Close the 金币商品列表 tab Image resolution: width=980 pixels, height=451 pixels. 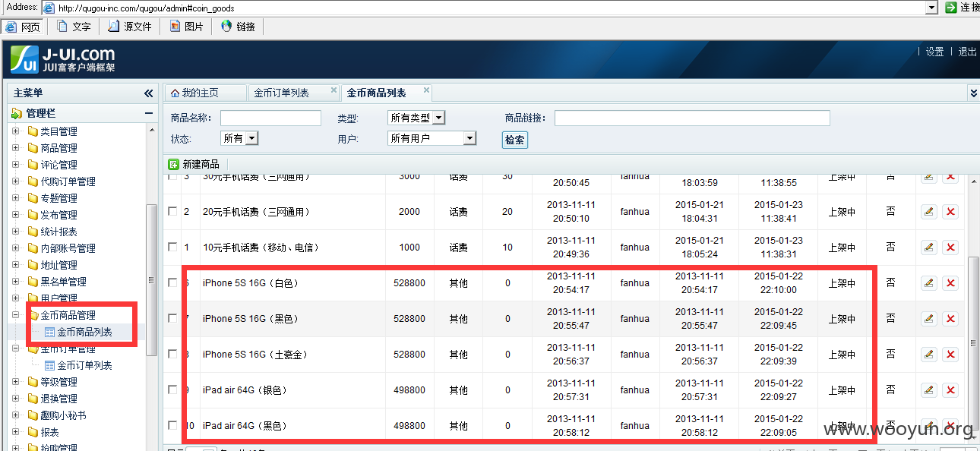426,90
